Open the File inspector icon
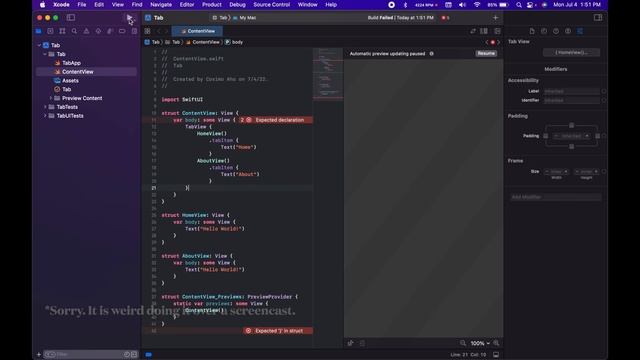The width and height of the screenshot is (640, 360). point(532,31)
